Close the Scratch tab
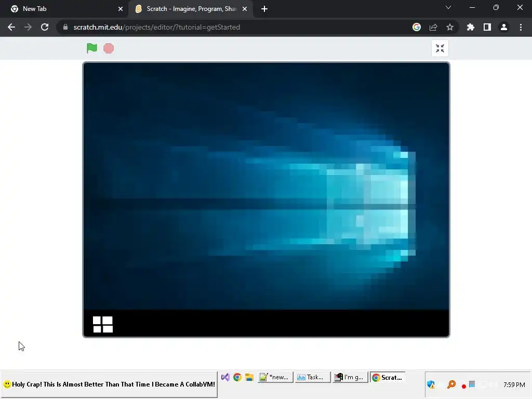The width and height of the screenshot is (532, 399). 245,9
